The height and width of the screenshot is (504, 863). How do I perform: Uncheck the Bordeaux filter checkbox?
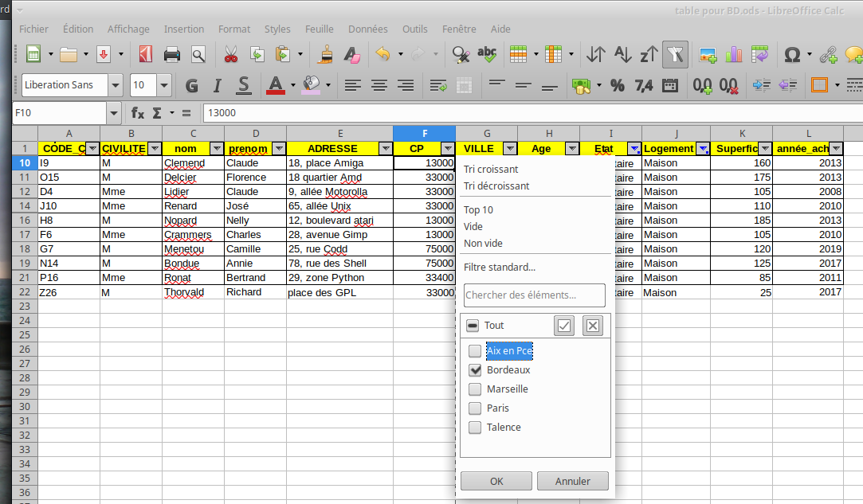coord(475,370)
